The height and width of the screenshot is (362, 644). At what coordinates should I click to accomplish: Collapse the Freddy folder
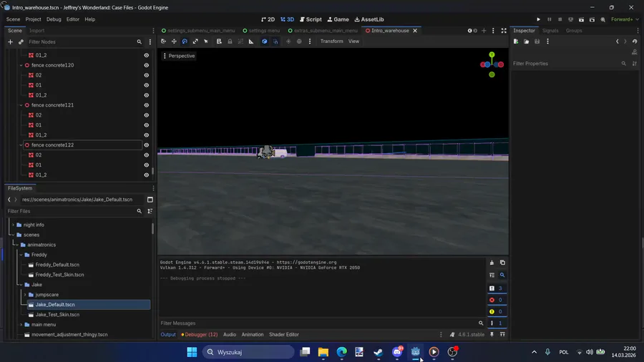click(21, 255)
